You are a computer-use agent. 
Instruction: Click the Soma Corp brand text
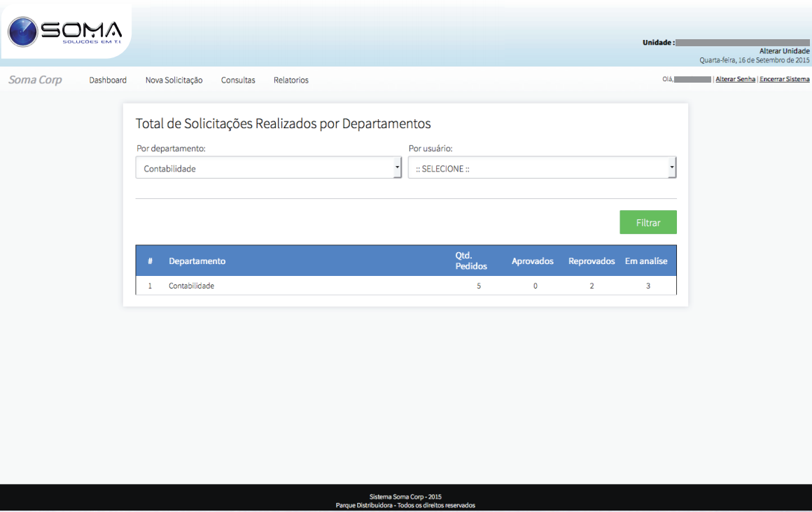(x=35, y=80)
